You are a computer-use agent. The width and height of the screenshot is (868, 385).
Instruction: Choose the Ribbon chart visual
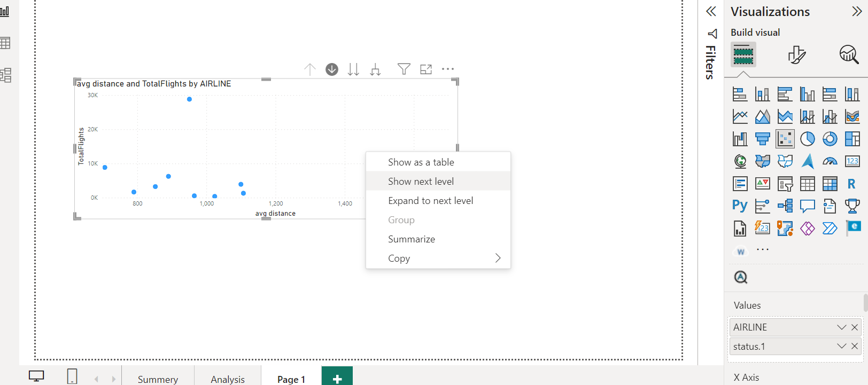[852, 116]
